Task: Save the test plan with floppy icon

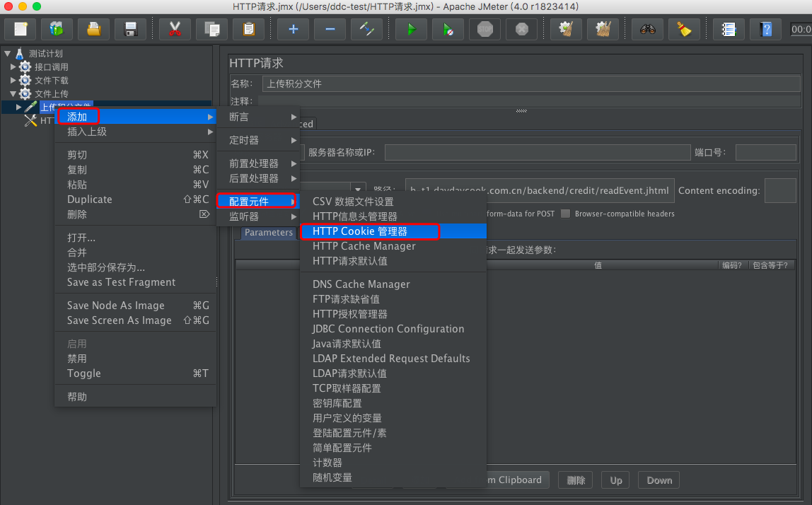Action: [x=130, y=29]
